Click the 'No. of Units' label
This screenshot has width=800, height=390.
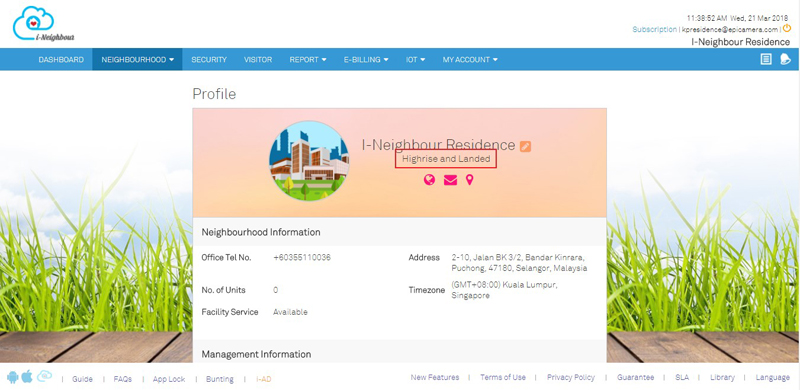click(223, 290)
